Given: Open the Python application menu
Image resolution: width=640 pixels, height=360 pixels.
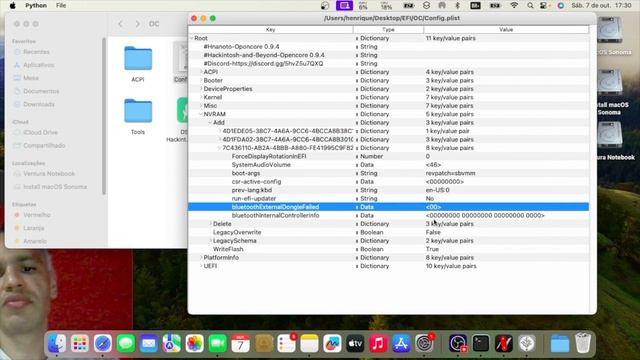Looking at the screenshot, I should 36,5.
